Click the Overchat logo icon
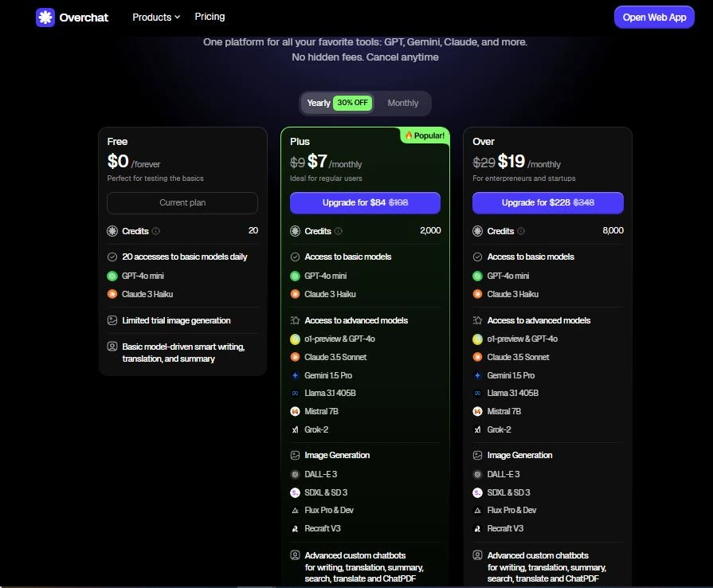 [x=45, y=18]
